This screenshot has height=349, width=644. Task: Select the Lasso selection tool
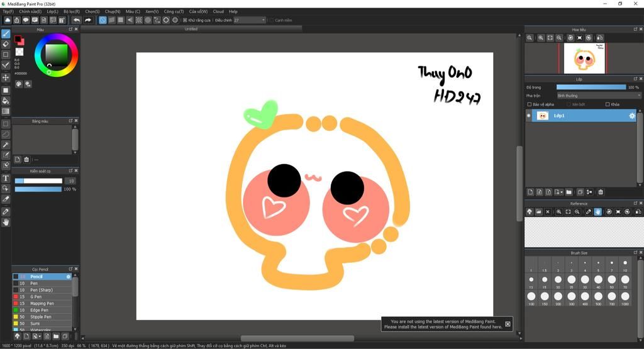point(6,135)
